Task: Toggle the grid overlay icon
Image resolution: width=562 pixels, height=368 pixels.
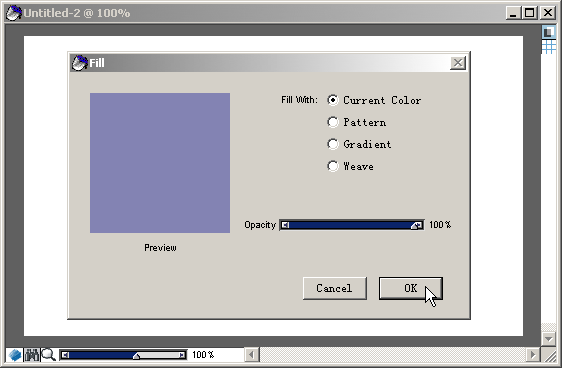Action: [x=548, y=47]
